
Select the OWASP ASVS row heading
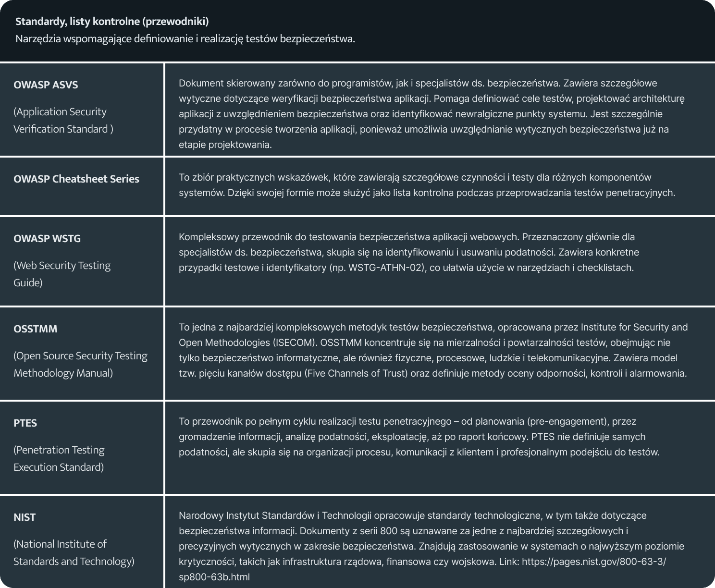point(46,85)
